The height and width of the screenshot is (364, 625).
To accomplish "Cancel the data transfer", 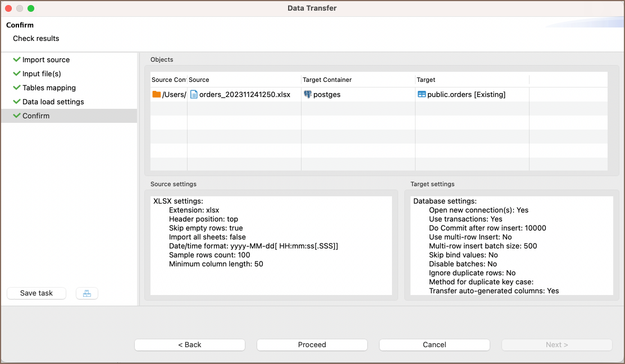I will pos(435,345).
